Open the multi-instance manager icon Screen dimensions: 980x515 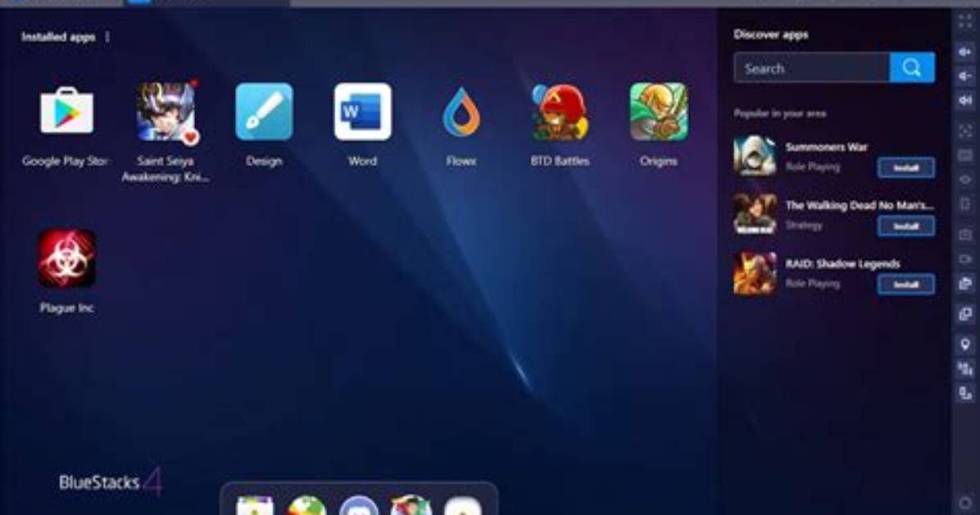(965, 314)
